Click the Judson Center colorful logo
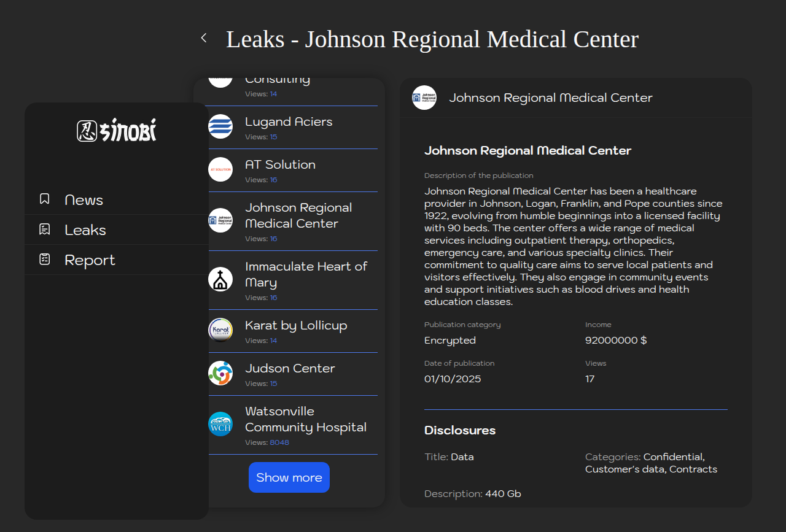Viewport: 786px width, 532px height. [x=220, y=373]
